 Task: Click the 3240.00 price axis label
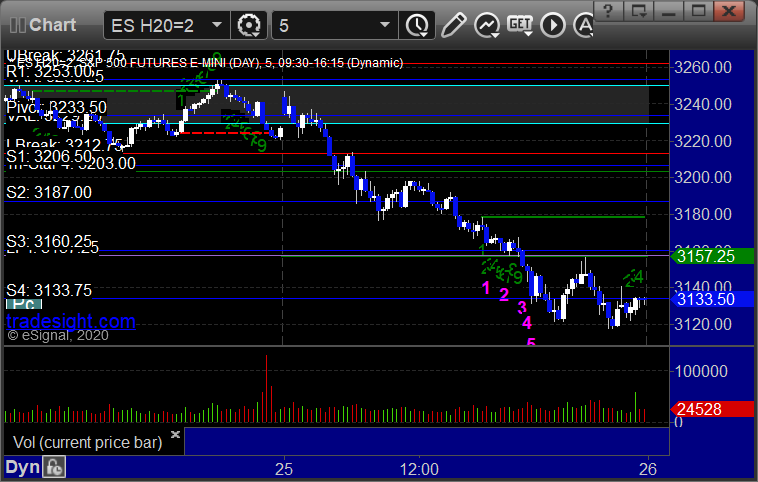tap(703, 104)
